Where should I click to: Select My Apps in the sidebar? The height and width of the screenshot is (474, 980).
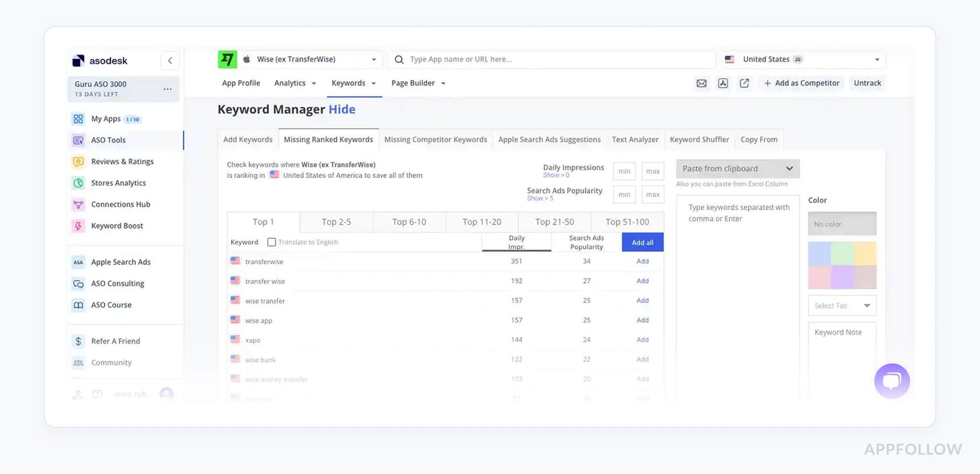coord(105,118)
